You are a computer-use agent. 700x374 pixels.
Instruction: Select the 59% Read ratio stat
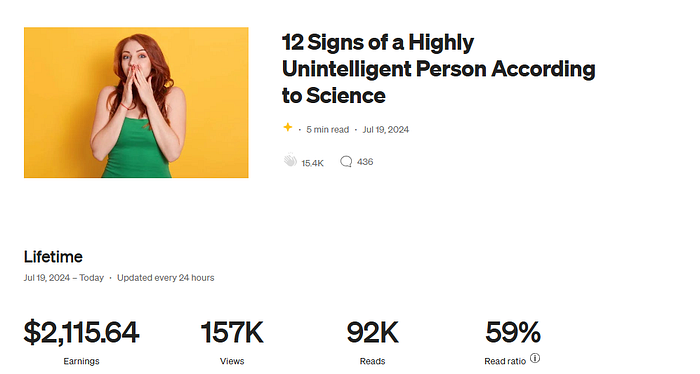(512, 332)
